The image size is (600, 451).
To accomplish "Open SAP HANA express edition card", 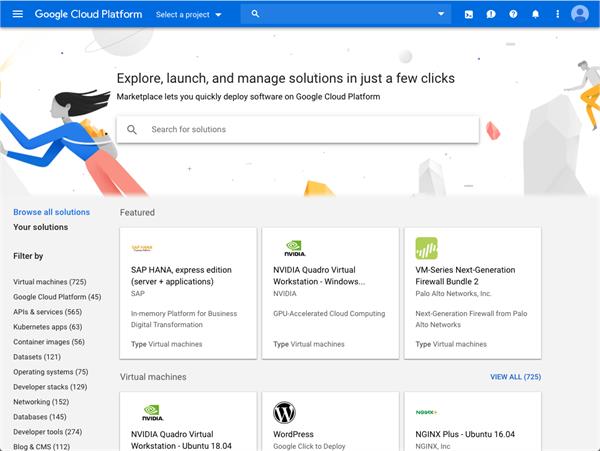I will [x=188, y=293].
